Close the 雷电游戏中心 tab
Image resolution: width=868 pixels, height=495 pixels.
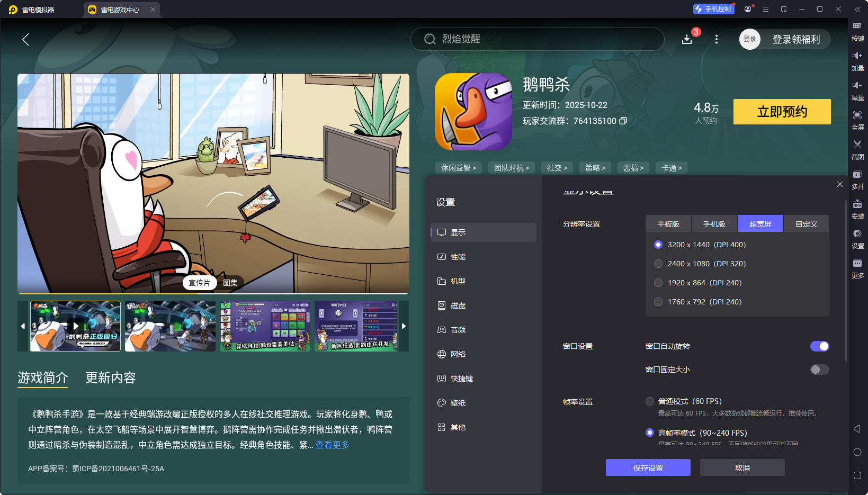click(x=153, y=10)
